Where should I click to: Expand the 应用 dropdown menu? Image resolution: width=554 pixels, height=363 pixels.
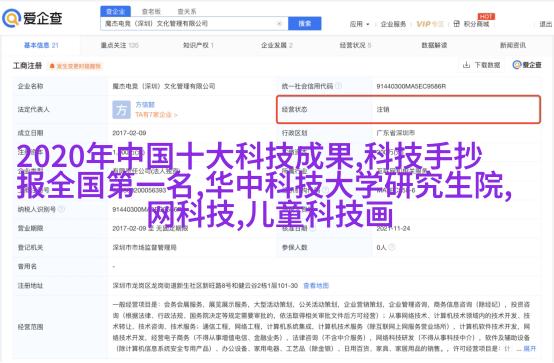point(359,24)
